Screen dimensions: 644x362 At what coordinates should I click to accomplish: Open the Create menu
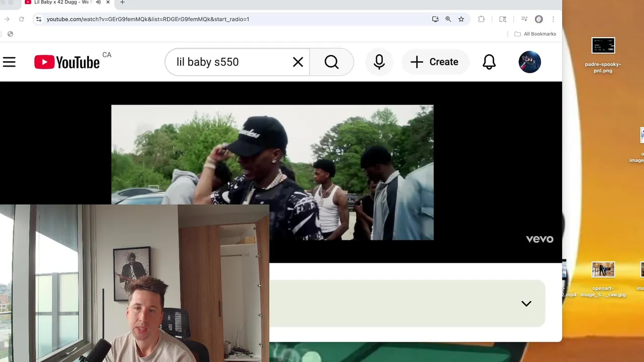click(x=435, y=62)
